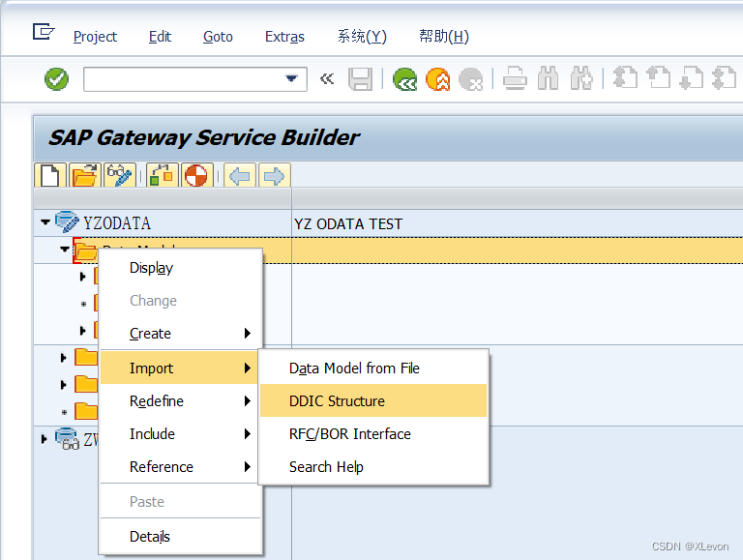
Task: Open the Goto menu
Action: (218, 37)
